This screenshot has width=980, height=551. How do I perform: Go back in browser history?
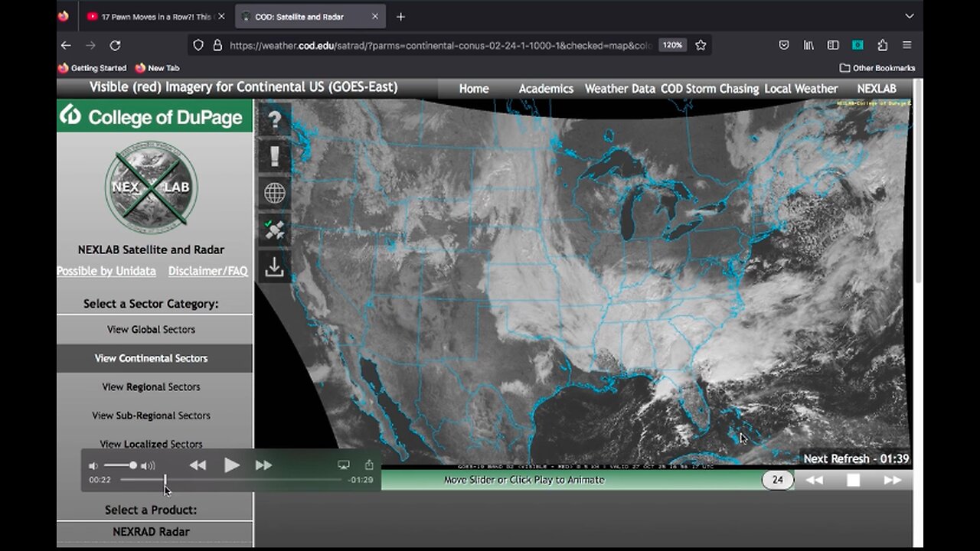point(66,45)
